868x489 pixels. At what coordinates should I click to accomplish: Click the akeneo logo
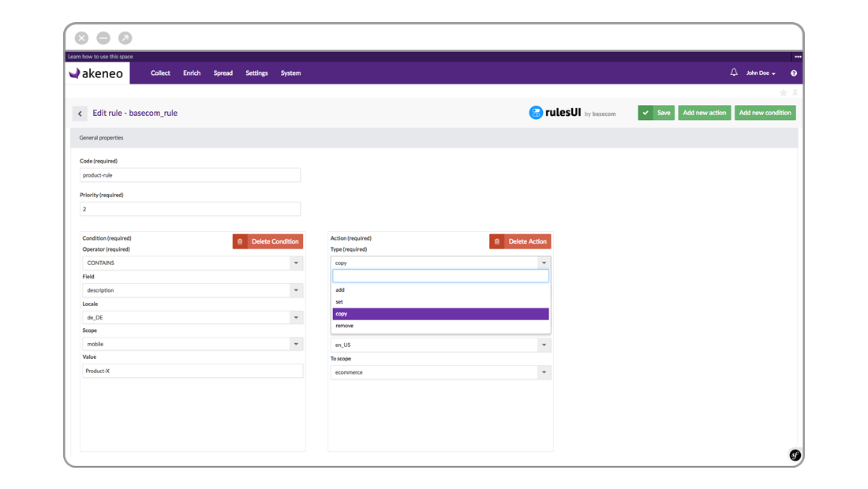tap(96, 73)
